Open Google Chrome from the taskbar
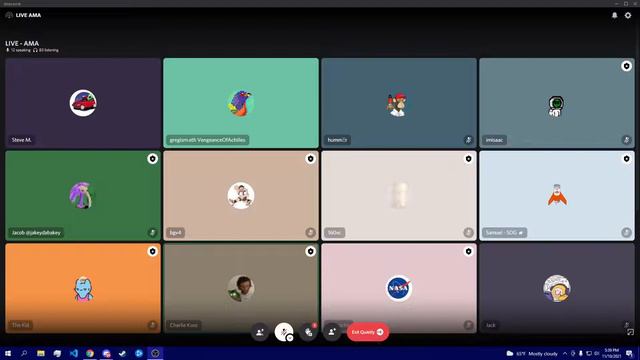Image resolution: width=640 pixels, height=360 pixels. (90, 353)
